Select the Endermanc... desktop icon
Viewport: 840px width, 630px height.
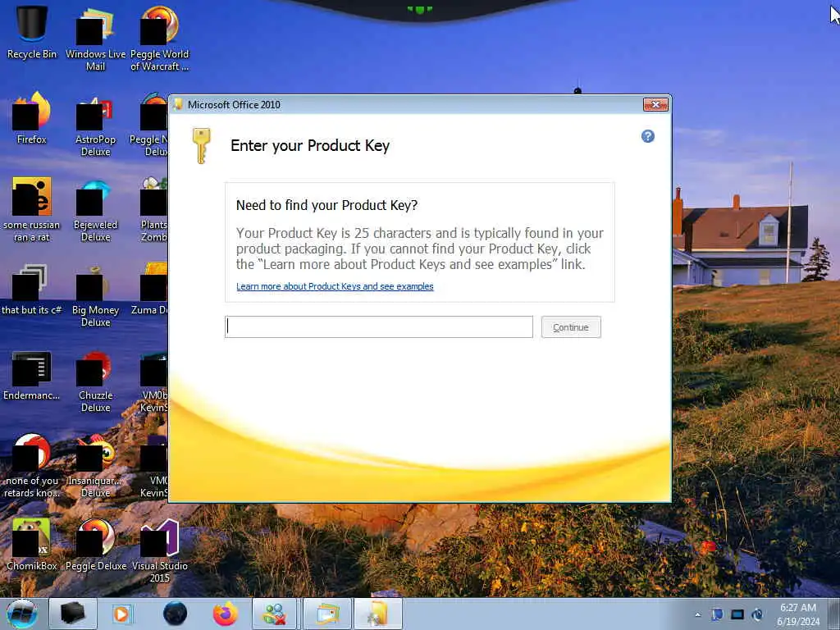(32, 375)
